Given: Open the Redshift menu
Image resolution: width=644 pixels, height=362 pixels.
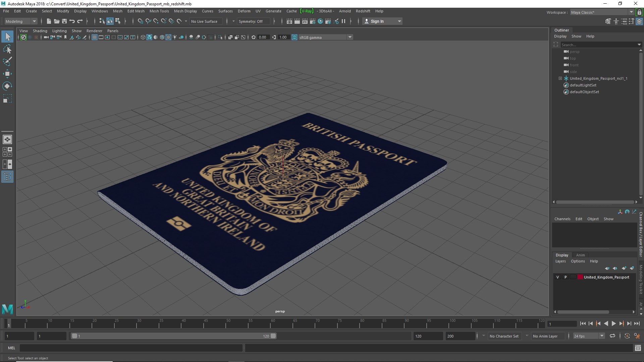Looking at the screenshot, I should [x=363, y=11].
